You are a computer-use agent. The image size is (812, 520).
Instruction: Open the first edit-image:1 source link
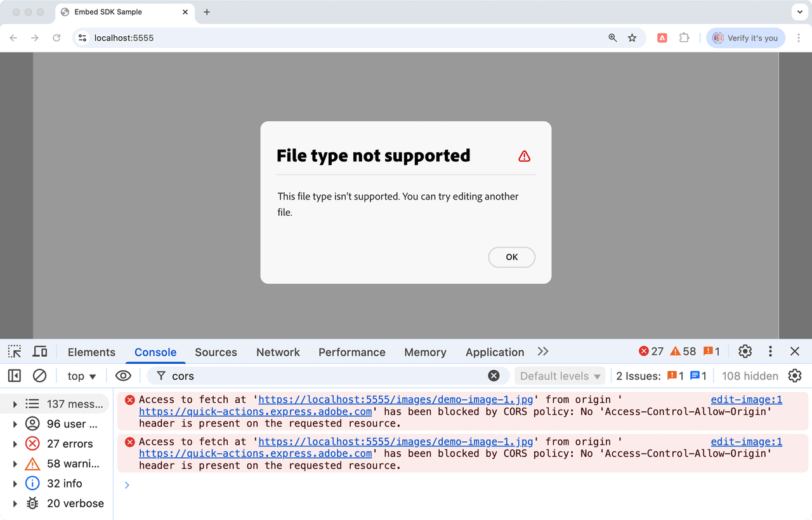tap(746, 399)
